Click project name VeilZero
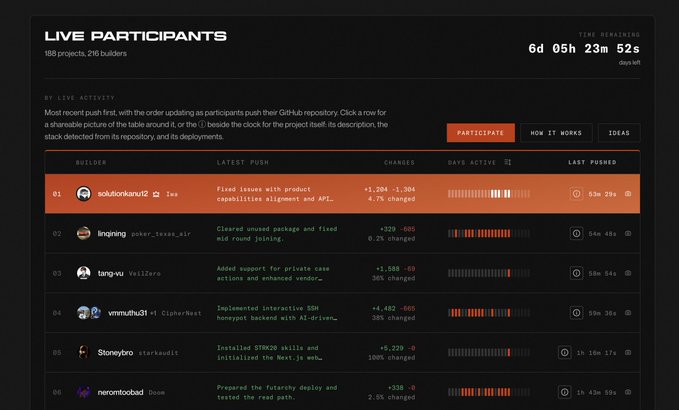The height and width of the screenshot is (410, 679). pos(145,274)
